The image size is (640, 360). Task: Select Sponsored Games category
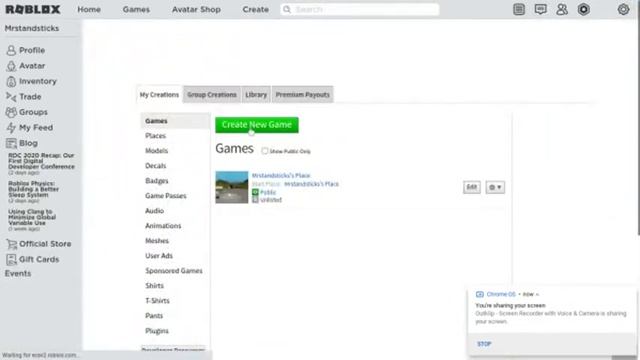(174, 271)
